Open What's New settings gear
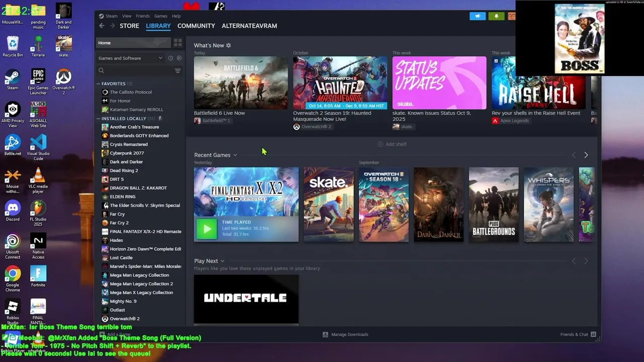This screenshot has height=362, width=644. pyautogui.click(x=228, y=45)
